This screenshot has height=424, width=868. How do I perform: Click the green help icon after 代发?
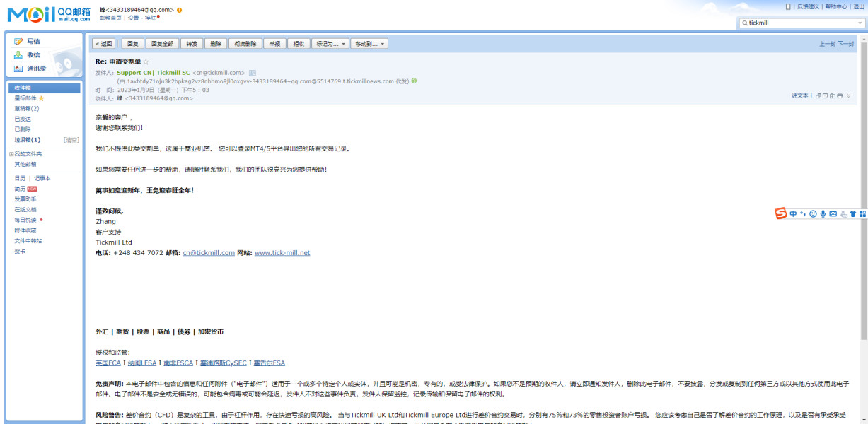[x=414, y=81]
